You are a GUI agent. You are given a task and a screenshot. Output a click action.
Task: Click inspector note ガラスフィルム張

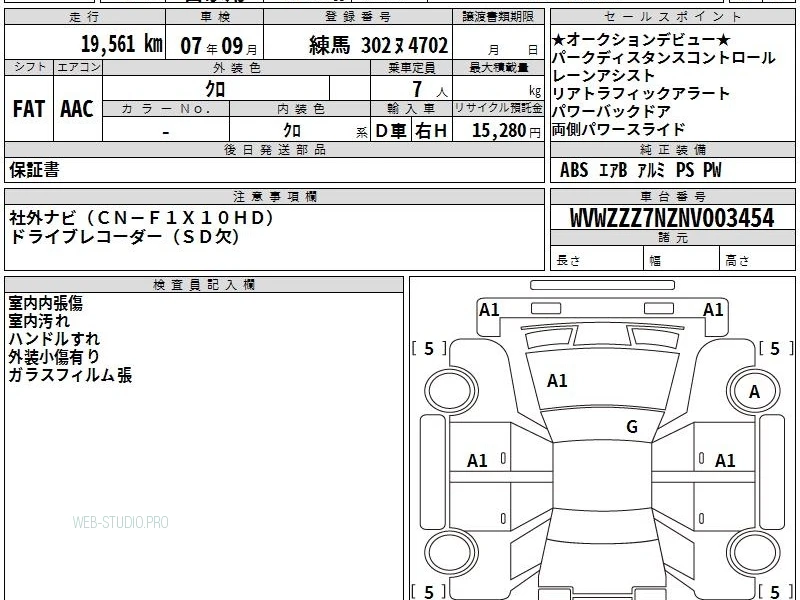(70, 375)
